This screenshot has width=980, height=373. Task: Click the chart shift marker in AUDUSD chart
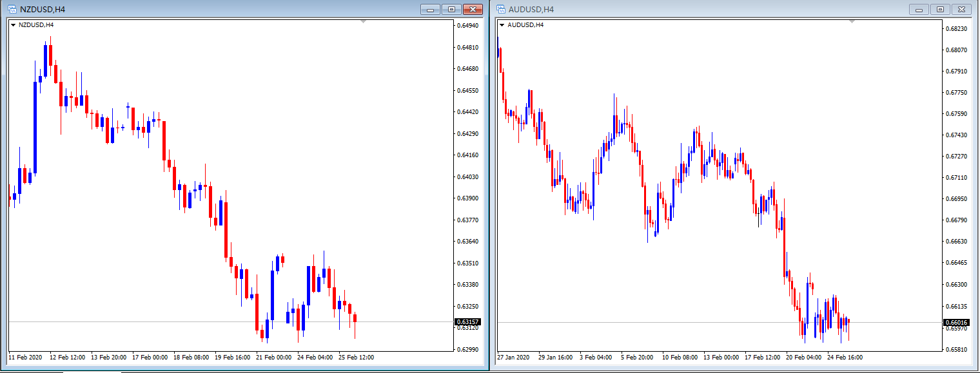point(852,22)
